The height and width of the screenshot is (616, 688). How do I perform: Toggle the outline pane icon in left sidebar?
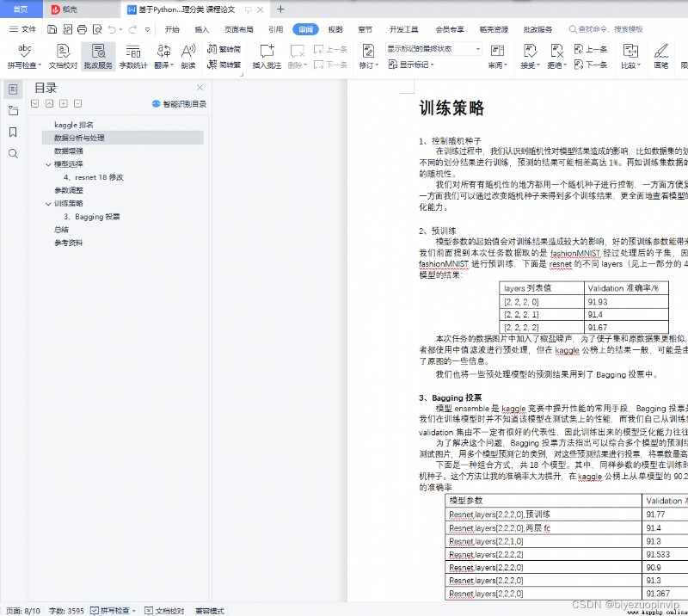pyautogui.click(x=13, y=89)
